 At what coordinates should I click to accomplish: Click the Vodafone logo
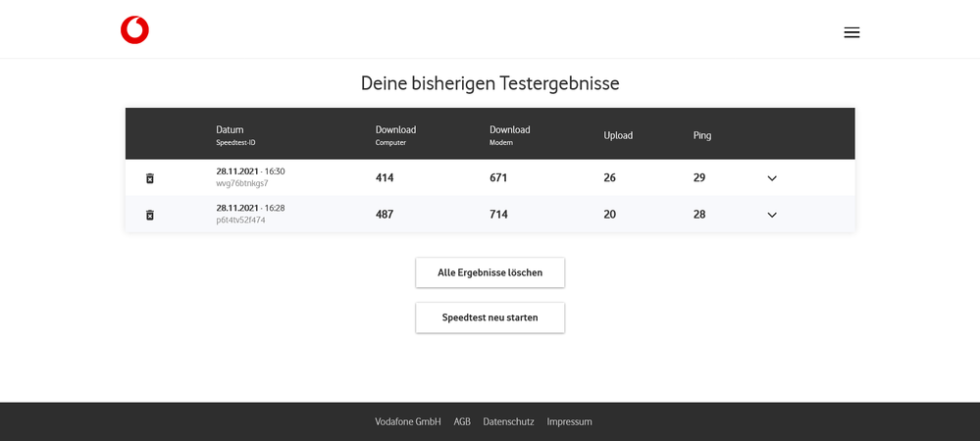point(134,30)
